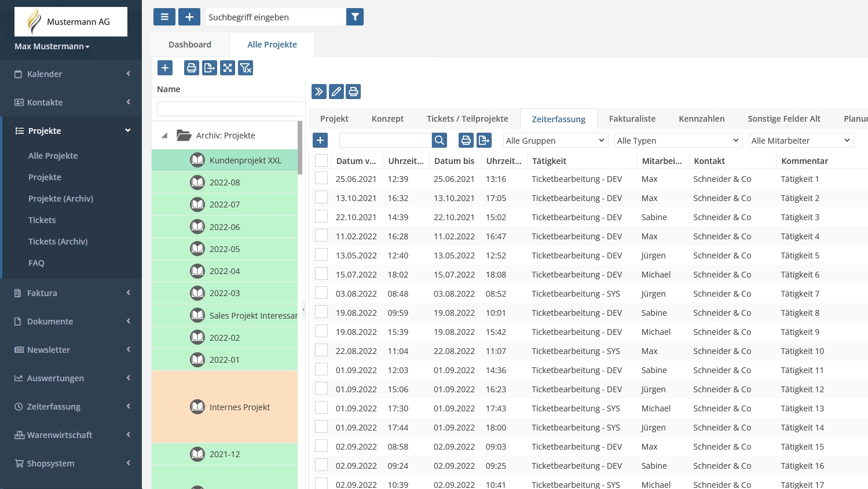Tick the checkbox for Tätigkeit 7

point(321,293)
